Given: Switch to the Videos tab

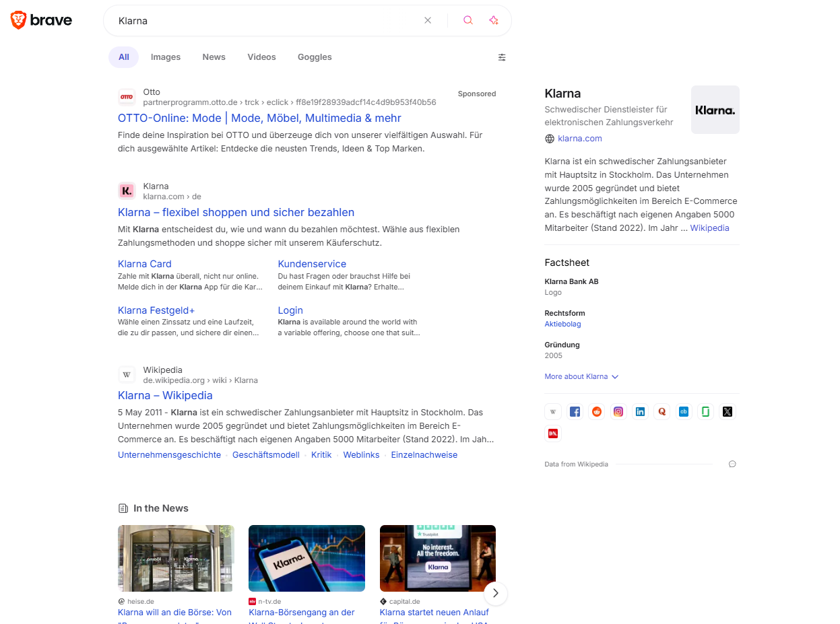Looking at the screenshot, I should coord(261,57).
